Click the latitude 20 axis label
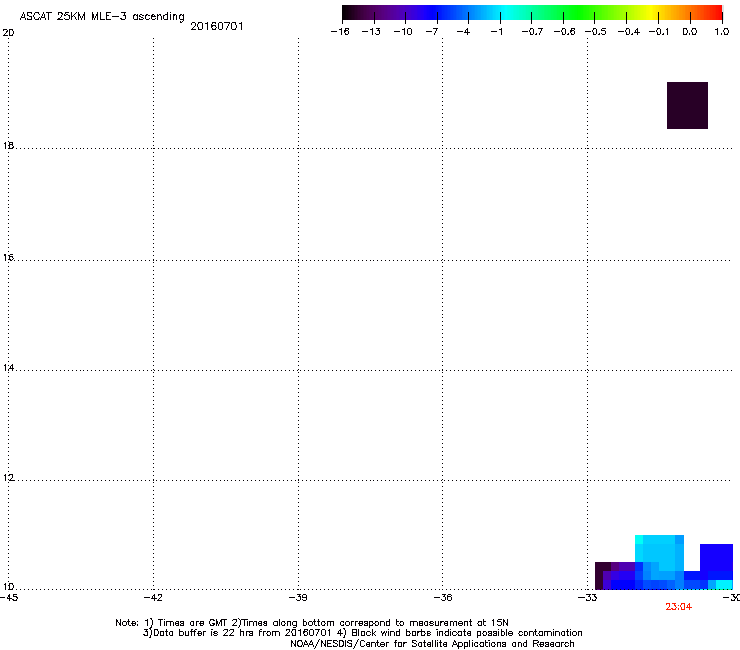740x650 pixels. click(x=8, y=33)
